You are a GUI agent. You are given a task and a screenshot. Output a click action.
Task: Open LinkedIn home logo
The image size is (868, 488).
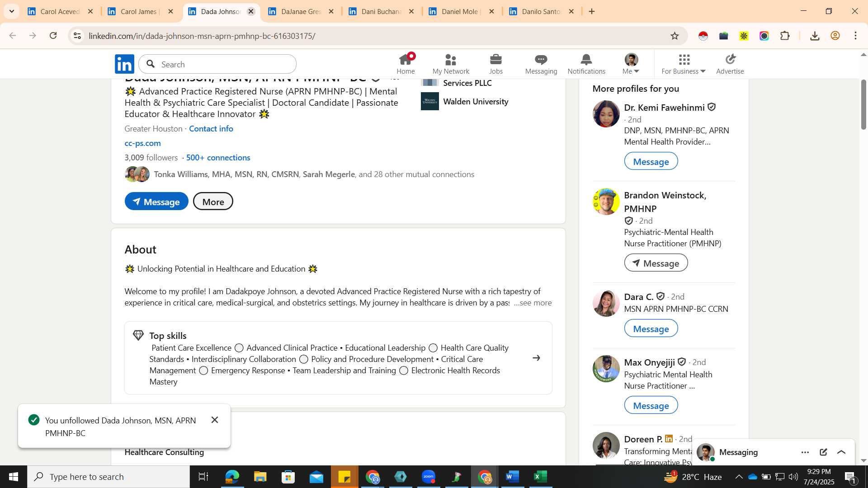124,64
